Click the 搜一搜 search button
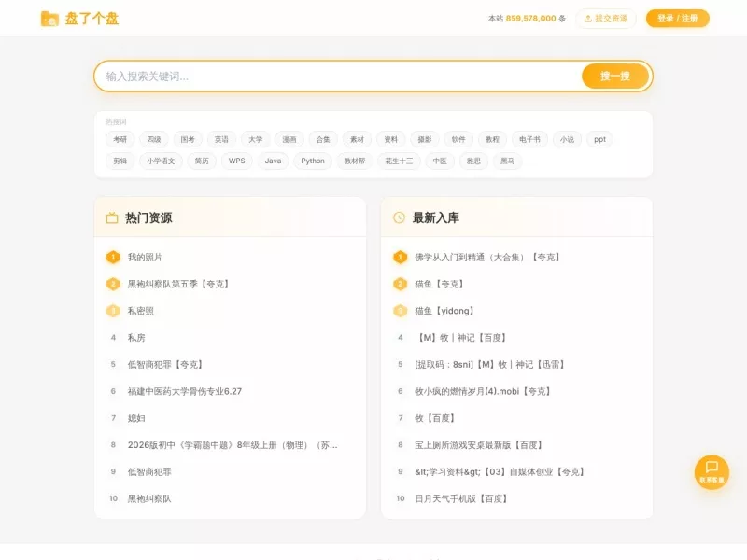The width and height of the screenshot is (747, 560). point(615,77)
